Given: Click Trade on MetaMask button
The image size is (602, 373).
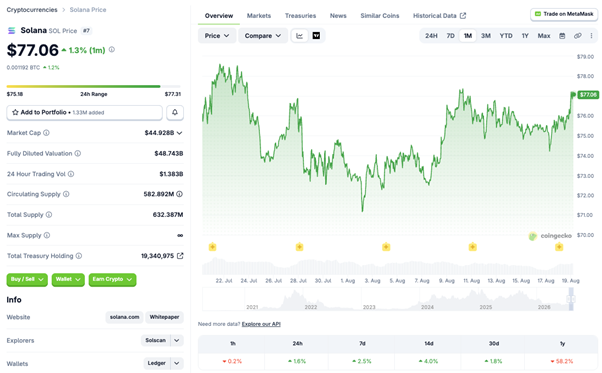Looking at the screenshot, I should (564, 14).
